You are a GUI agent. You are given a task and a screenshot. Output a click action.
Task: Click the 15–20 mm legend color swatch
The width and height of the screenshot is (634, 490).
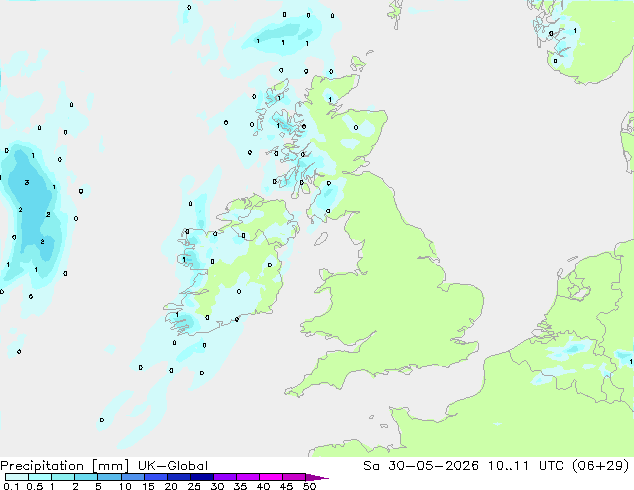(155, 477)
